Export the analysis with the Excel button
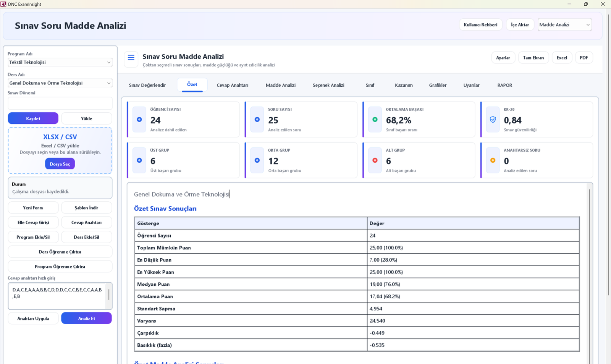The height and width of the screenshot is (364, 611). click(562, 58)
